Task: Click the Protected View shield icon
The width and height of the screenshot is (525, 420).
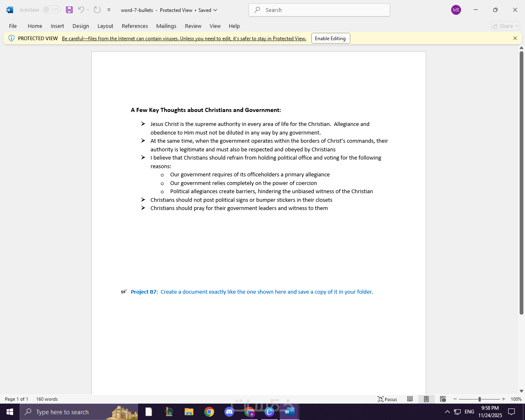Action: 11,38
